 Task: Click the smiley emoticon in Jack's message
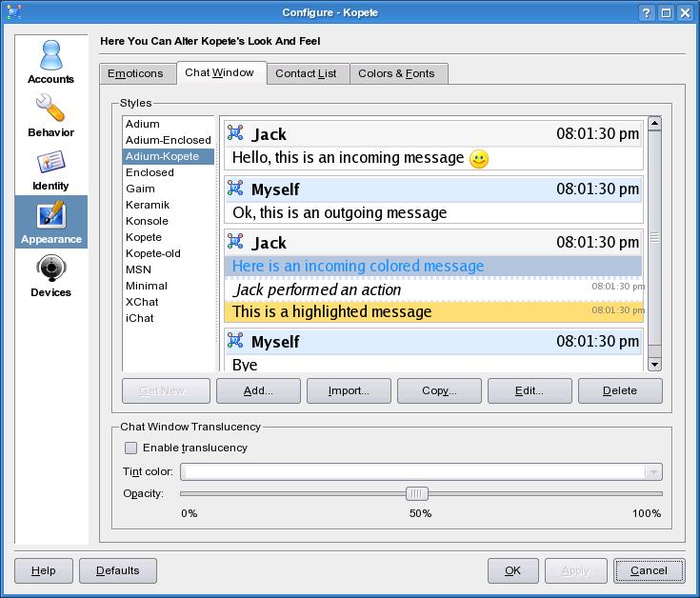click(x=478, y=159)
